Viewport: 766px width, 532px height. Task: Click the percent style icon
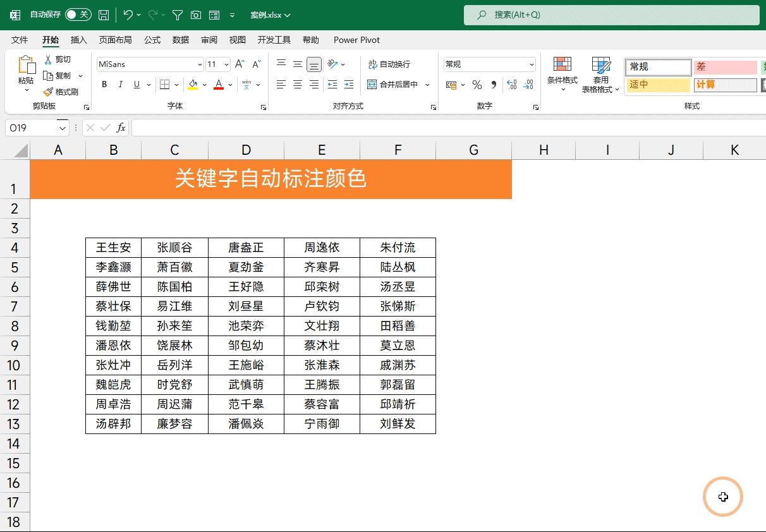pos(477,84)
